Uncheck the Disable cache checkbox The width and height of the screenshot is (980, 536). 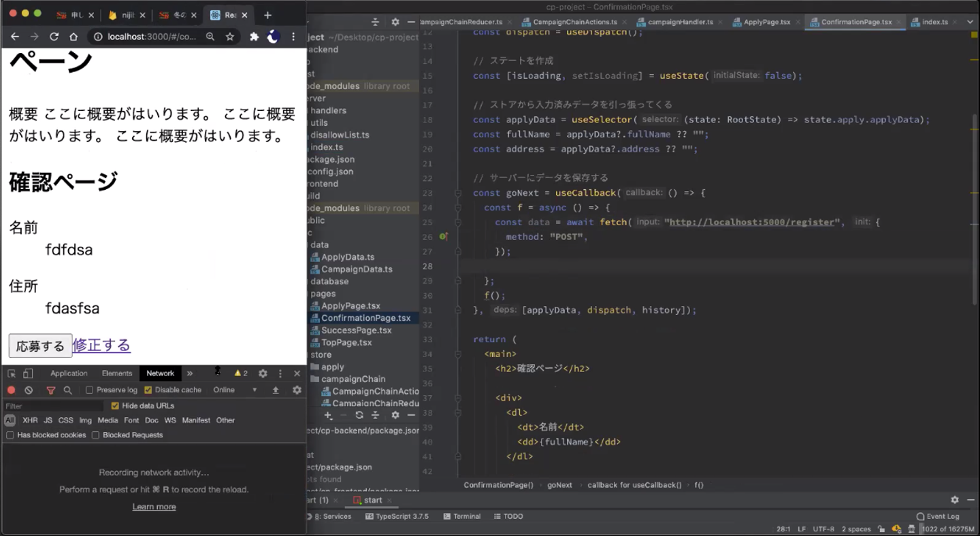[x=148, y=390]
